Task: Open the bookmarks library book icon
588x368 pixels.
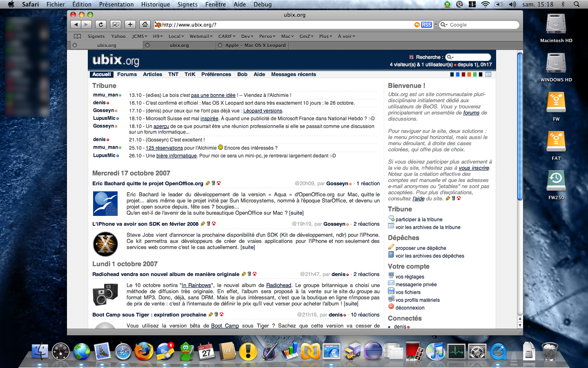Action: [77, 36]
